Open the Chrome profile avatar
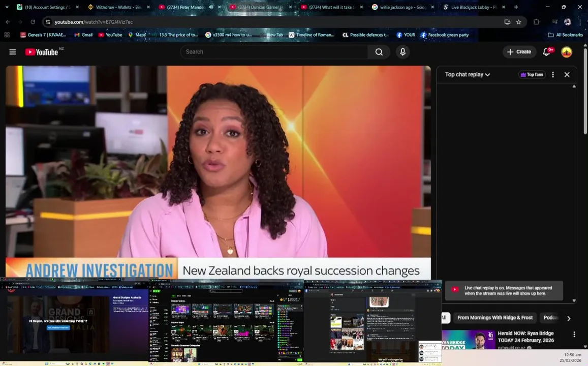This screenshot has height=366, width=588. click(568, 22)
